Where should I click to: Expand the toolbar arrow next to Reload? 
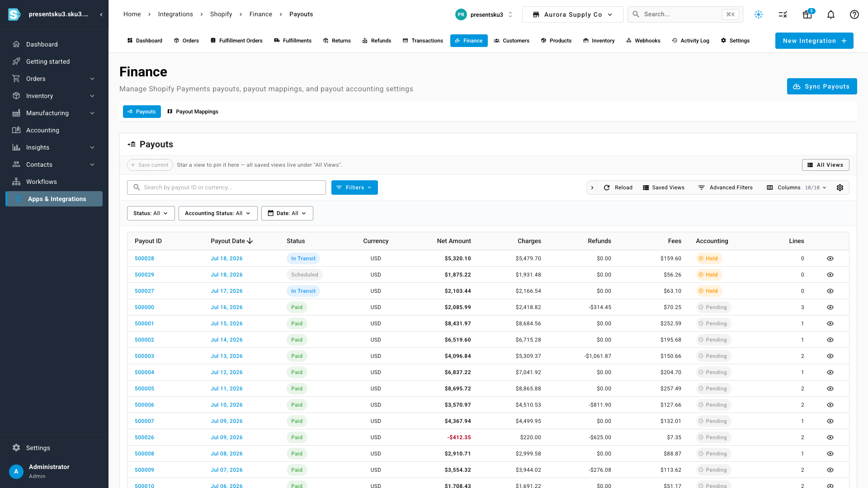[x=592, y=188]
